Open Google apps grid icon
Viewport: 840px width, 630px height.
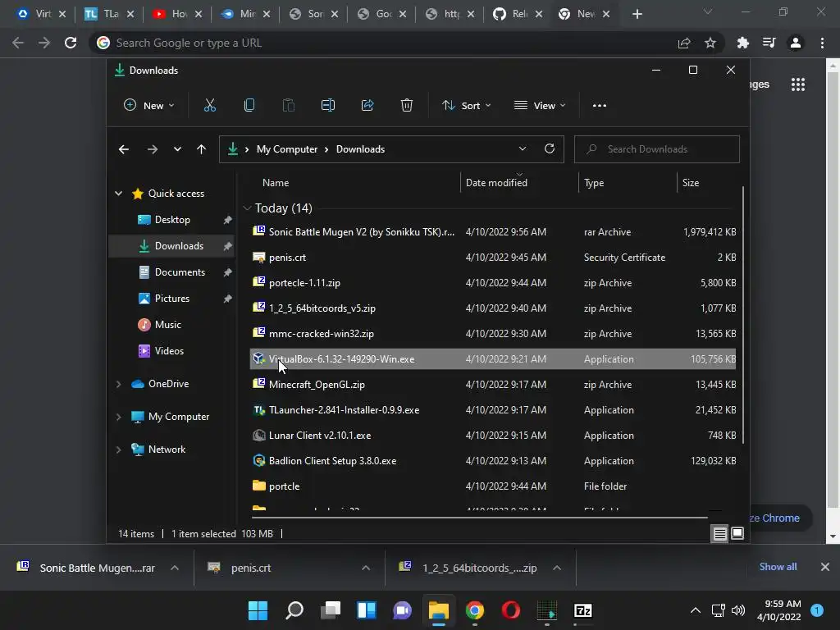[797, 84]
